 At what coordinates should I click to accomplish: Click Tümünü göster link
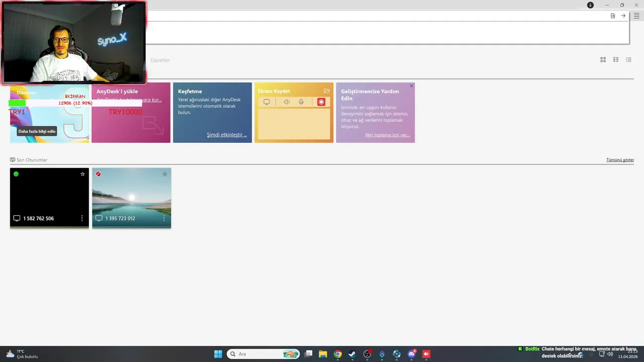coord(620,160)
